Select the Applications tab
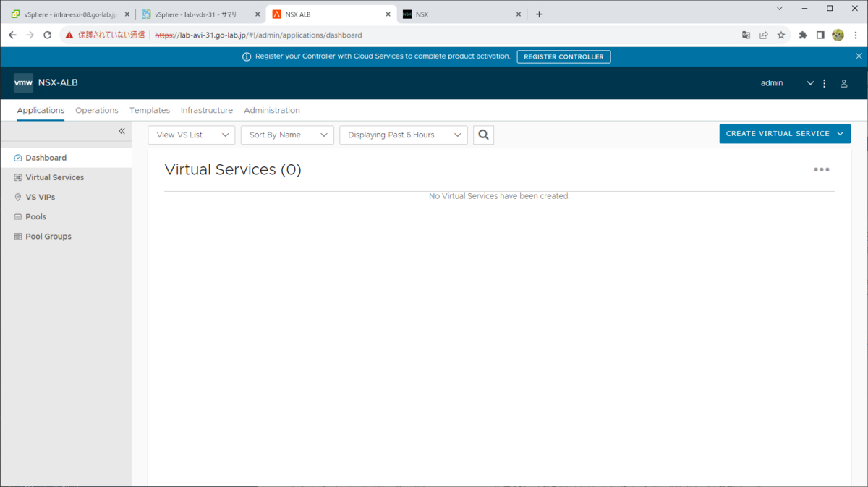The height and width of the screenshot is (487, 868). pos(41,110)
